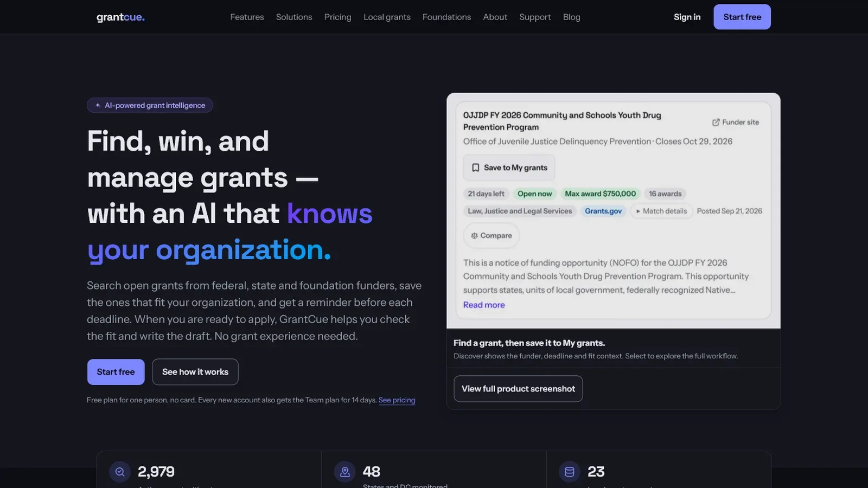Click the map pin icon beside 48
The width and height of the screenshot is (868, 488).
(x=344, y=472)
